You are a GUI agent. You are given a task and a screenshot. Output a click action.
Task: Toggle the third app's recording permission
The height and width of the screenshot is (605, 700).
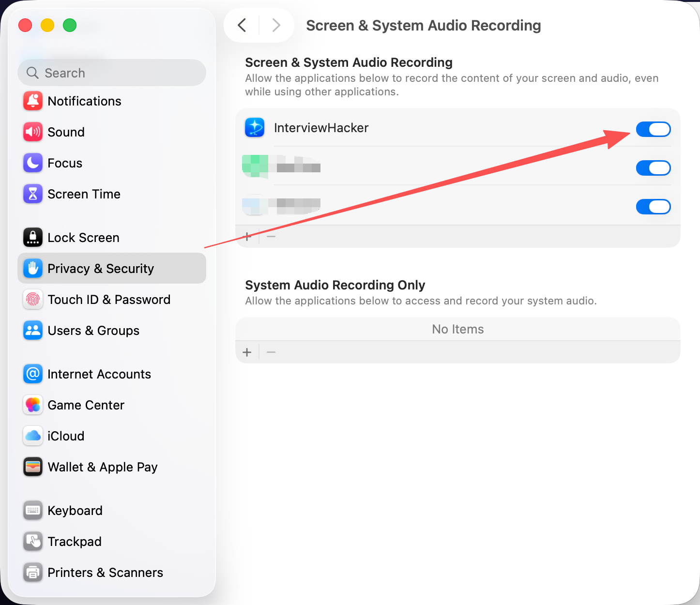[653, 207]
